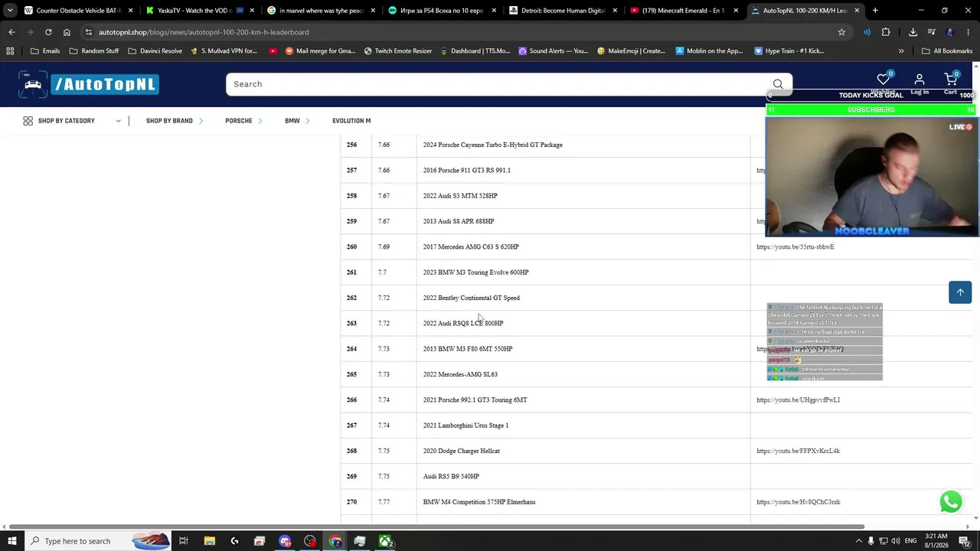Open the volume control in system tray

coord(897,541)
